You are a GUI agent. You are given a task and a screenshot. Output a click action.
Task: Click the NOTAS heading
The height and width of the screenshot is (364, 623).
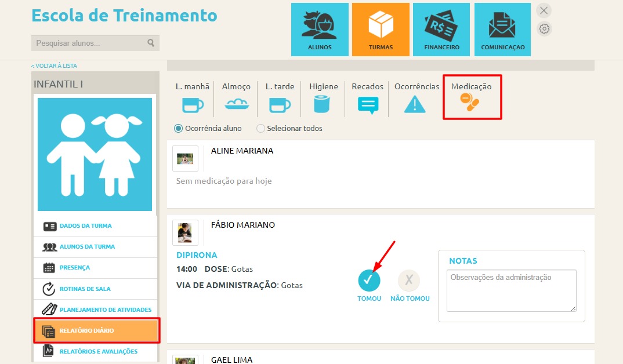[463, 261]
